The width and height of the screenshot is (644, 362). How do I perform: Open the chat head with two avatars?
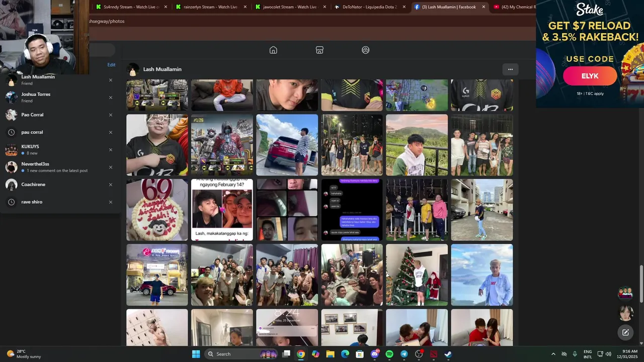[625, 293]
